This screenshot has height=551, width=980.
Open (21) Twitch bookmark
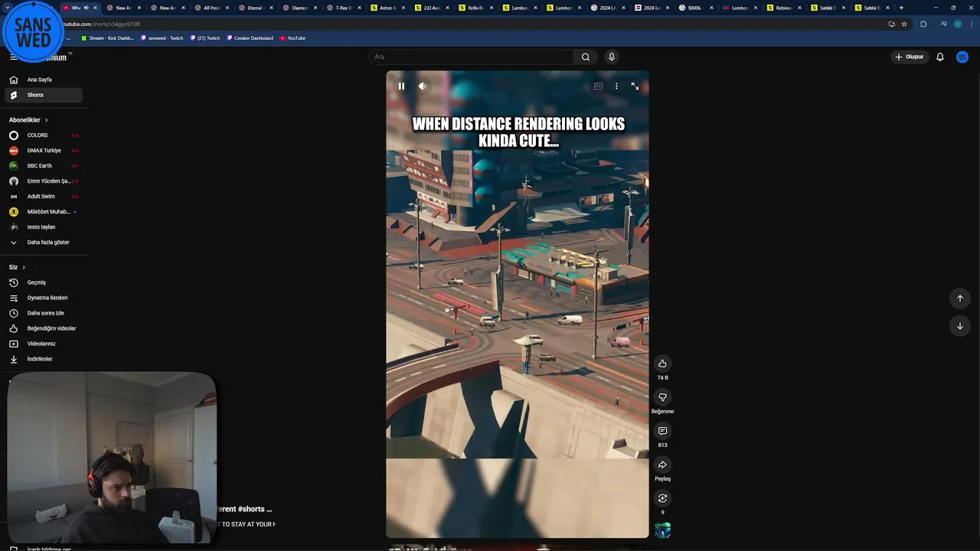coord(204,38)
